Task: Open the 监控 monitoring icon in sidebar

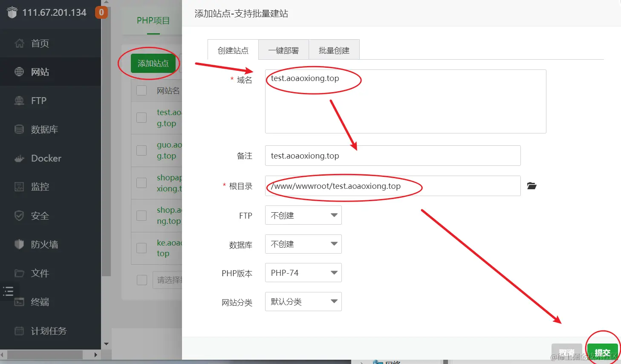Action: point(19,187)
